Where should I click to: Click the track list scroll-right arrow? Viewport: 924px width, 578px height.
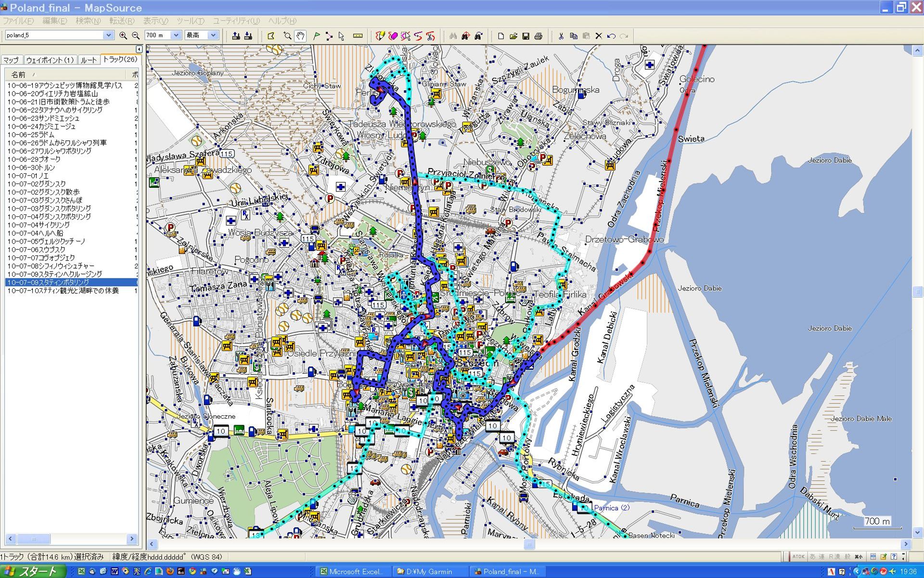[132, 539]
